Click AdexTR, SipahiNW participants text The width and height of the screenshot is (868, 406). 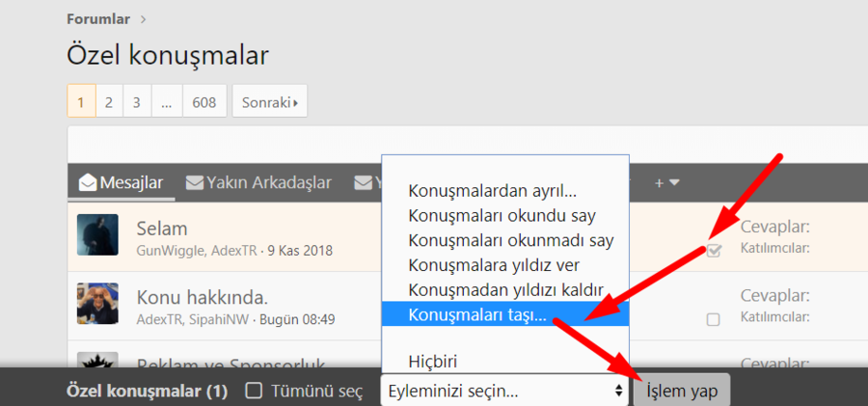[193, 319]
